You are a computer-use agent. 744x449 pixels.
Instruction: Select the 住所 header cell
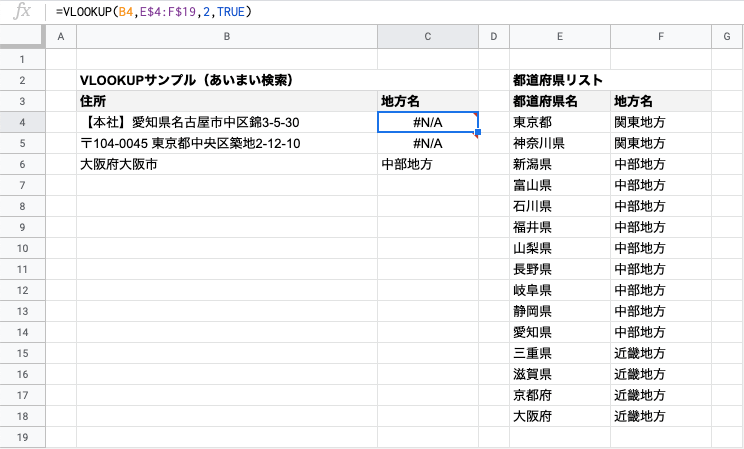click(227, 102)
